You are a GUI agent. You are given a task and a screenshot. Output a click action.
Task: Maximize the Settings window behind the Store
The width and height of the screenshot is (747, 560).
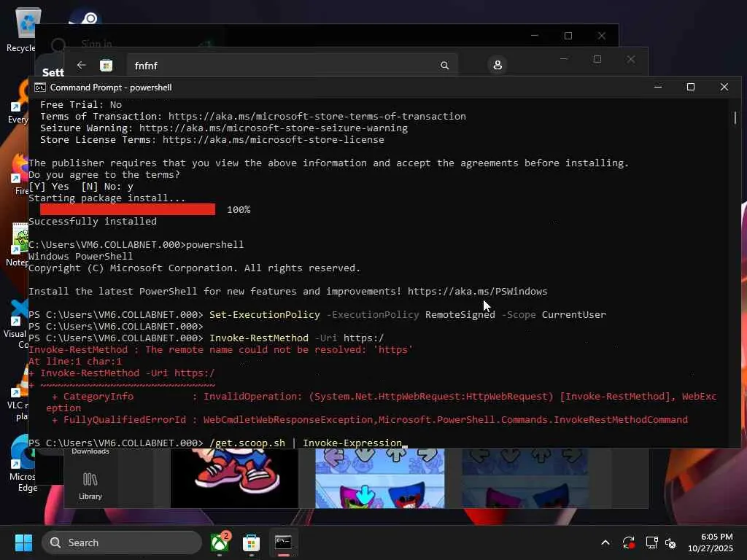pyautogui.click(x=568, y=36)
